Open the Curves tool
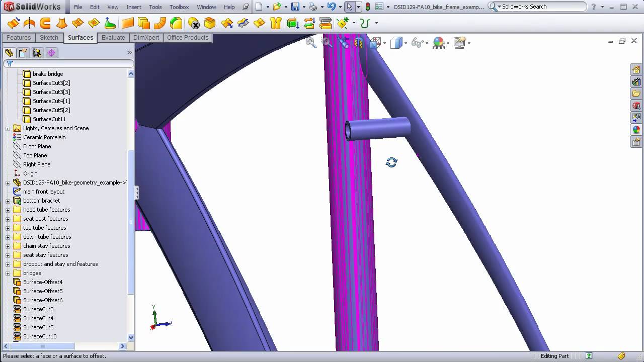Screen dimensions: 644x362 [365, 23]
